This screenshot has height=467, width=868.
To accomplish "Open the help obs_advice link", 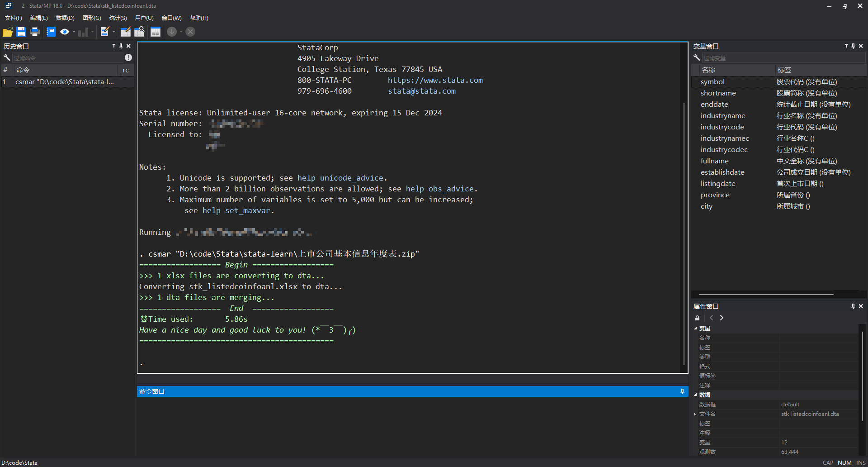I will coord(440,189).
